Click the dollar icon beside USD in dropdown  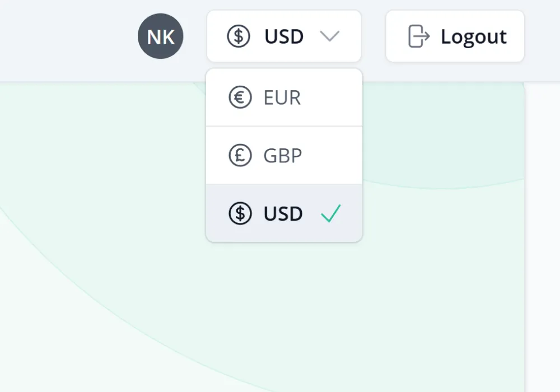240,213
